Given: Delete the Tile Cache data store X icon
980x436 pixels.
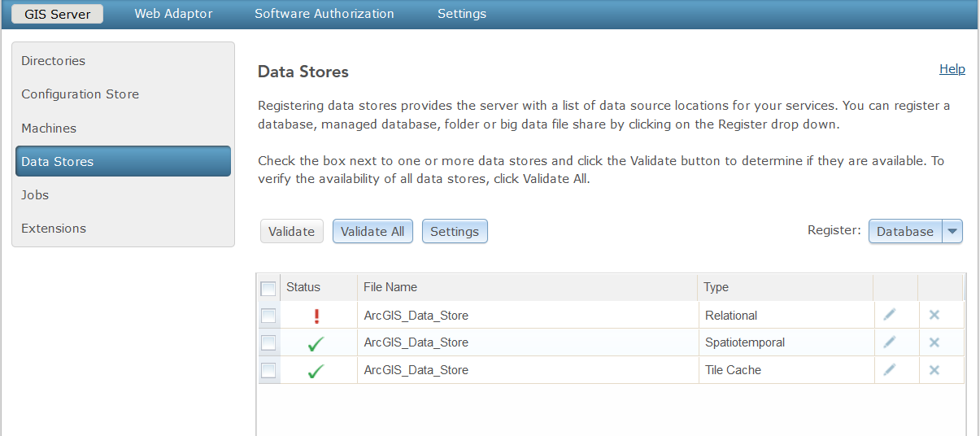Looking at the screenshot, I should (934, 370).
